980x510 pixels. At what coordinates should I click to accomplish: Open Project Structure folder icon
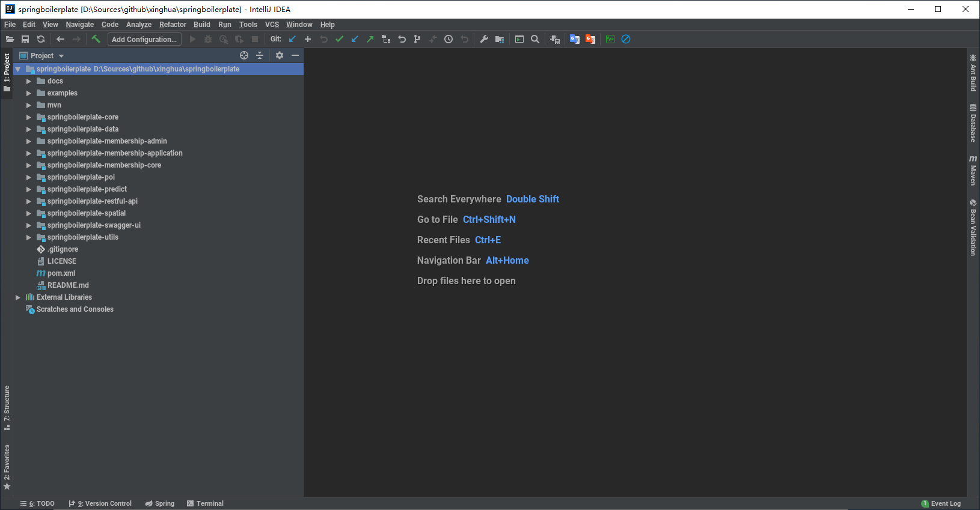500,39
